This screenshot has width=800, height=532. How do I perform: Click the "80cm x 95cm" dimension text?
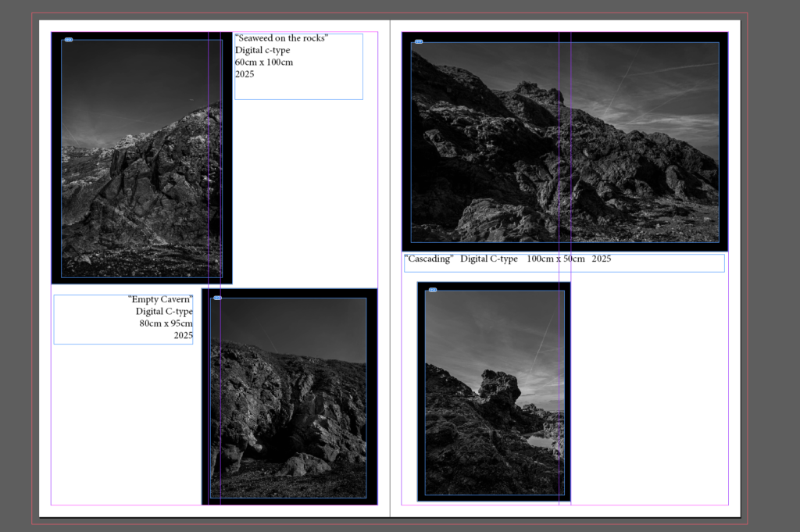(x=166, y=323)
